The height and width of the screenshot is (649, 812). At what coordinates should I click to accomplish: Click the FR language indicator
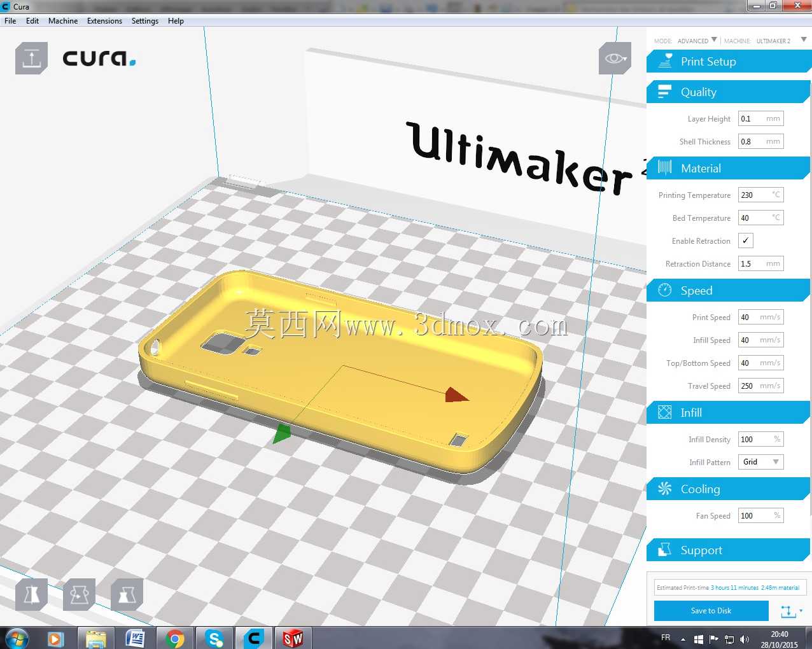666,637
